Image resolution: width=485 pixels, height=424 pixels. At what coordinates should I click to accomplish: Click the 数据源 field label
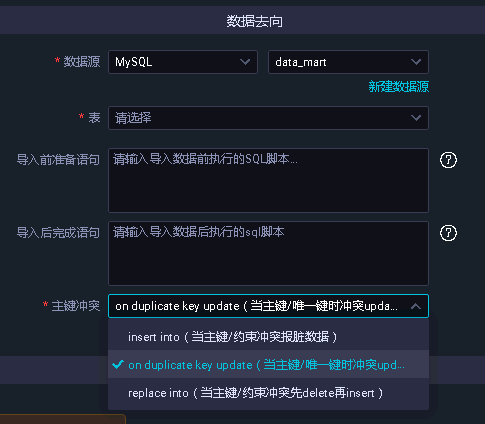[82, 62]
